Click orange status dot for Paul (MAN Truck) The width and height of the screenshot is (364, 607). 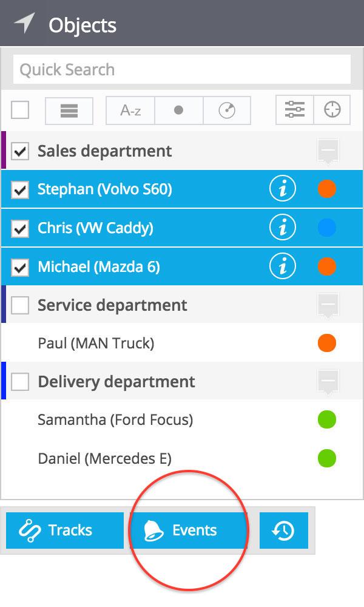327,343
